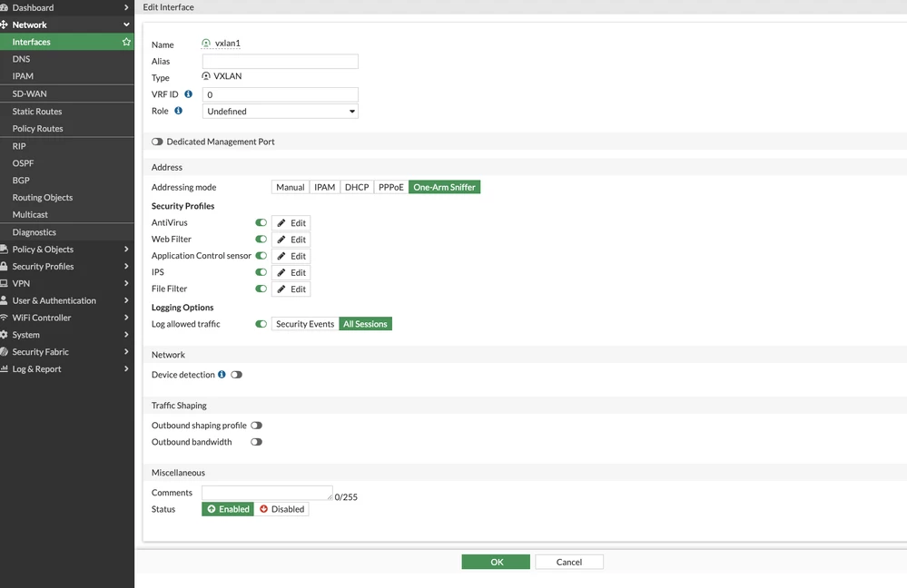Click pencil icon on File Filter Edit
The image size is (907, 588).
(281, 289)
